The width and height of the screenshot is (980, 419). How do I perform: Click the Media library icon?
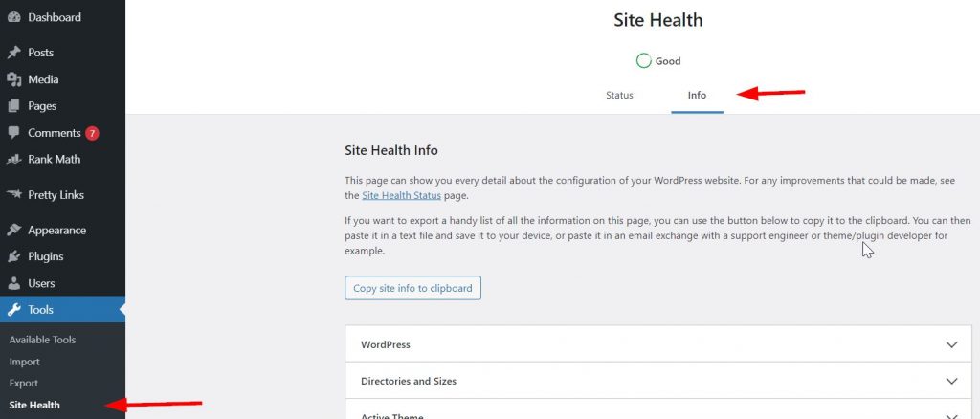point(13,79)
